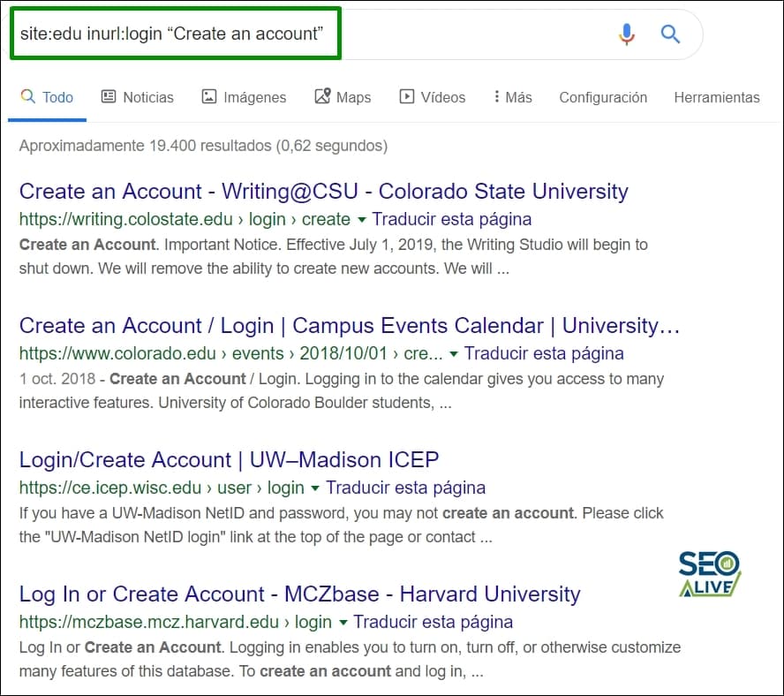
Task: Select the Todo tab
Action: [x=47, y=97]
